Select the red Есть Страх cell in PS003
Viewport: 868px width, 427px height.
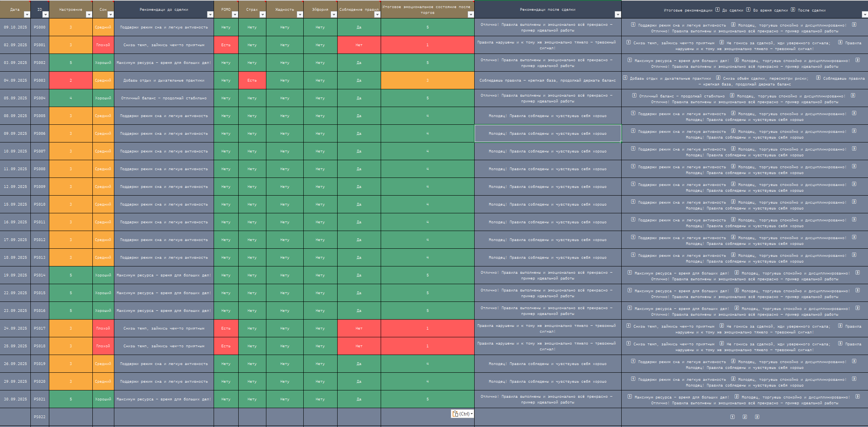[x=252, y=80]
